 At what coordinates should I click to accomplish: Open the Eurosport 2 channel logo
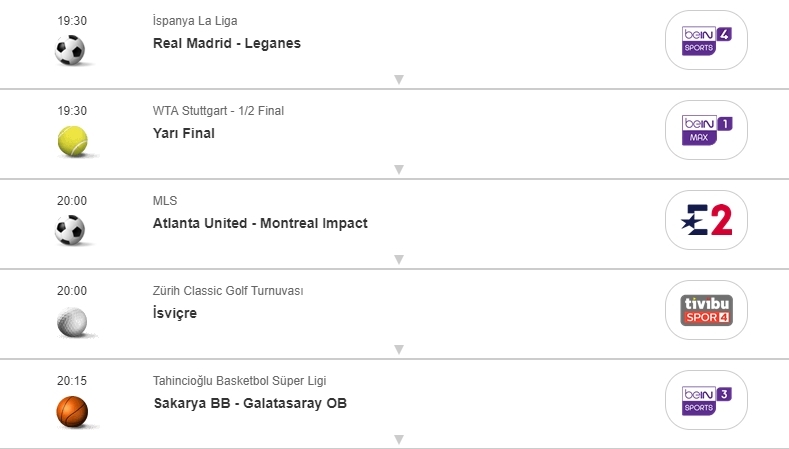706,221
